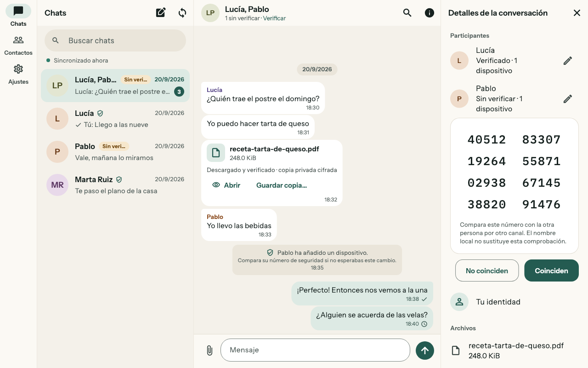Click safety number group 40512

(x=487, y=140)
